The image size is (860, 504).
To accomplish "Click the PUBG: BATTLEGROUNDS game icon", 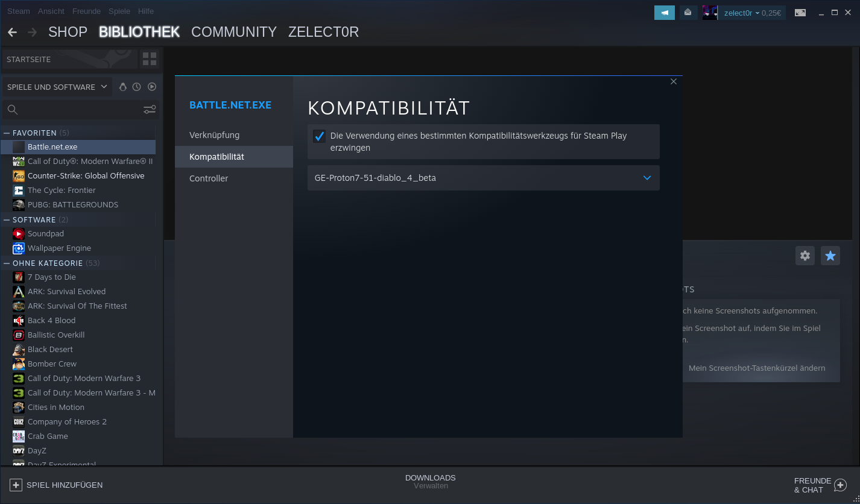I will (x=19, y=205).
